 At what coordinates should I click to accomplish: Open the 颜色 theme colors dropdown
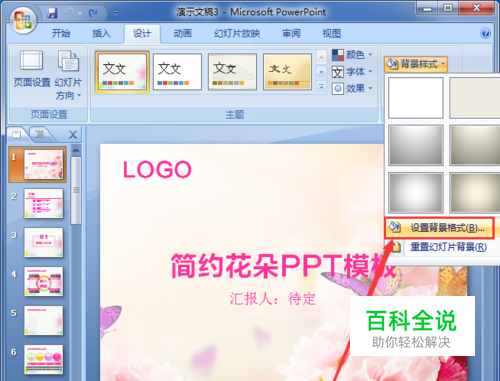coord(352,55)
